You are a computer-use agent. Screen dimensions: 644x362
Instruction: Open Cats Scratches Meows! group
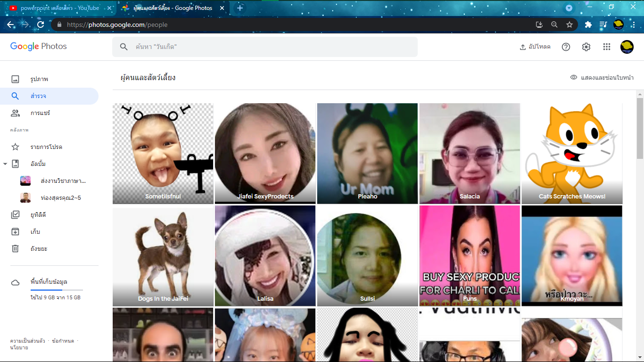pyautogui.click(x=572, y=154)
